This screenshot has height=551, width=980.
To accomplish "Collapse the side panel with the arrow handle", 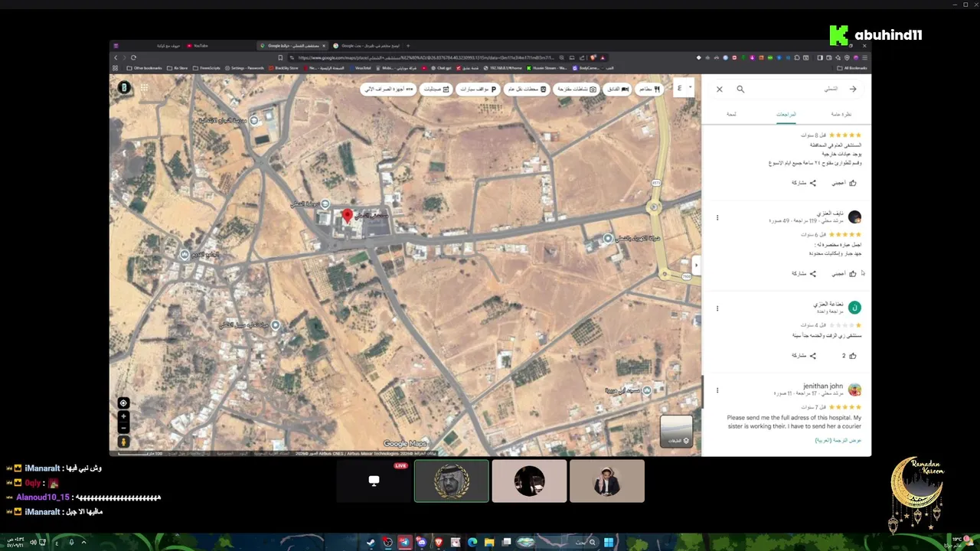I will click(696, 265).
